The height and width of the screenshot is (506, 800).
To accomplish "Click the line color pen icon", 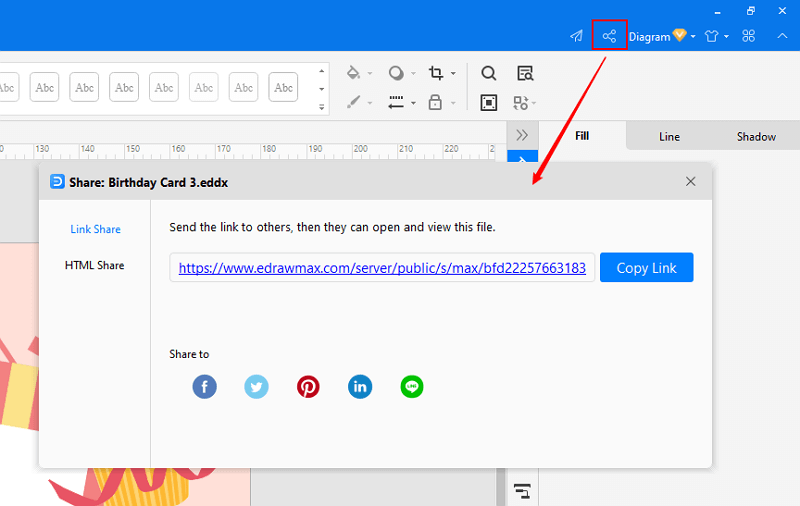I will [353, 102].
